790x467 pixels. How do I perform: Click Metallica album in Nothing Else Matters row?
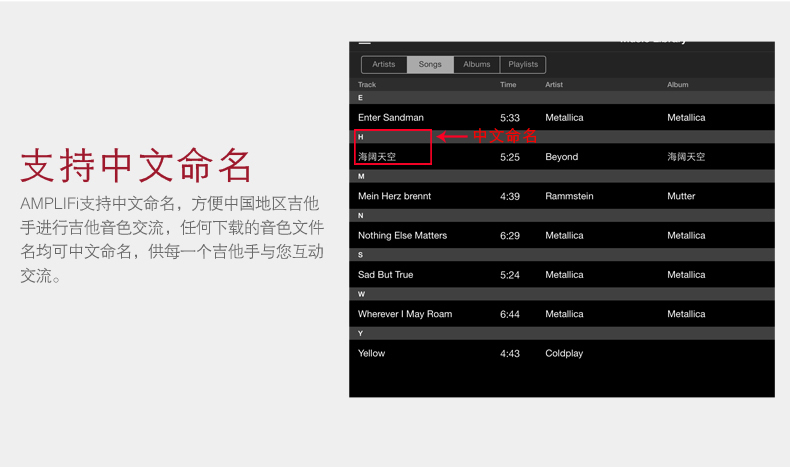coord(686,235)
